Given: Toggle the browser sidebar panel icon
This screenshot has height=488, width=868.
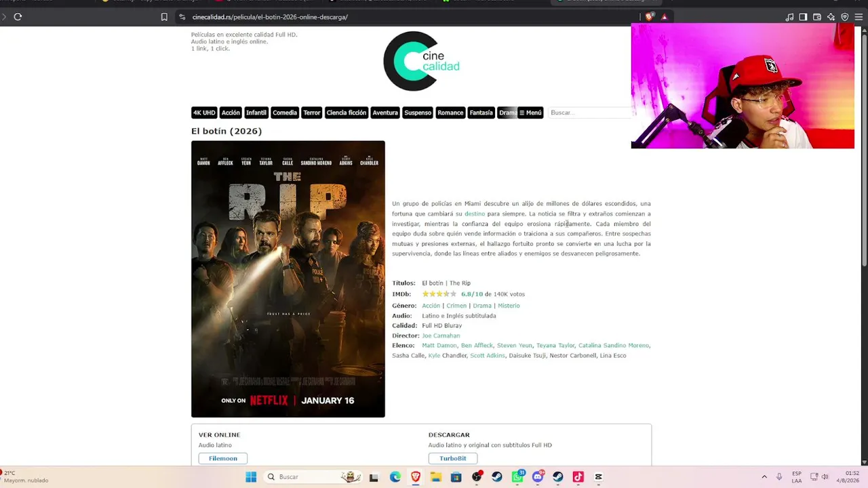Looking at the screenshot, I should coord(803,17).
